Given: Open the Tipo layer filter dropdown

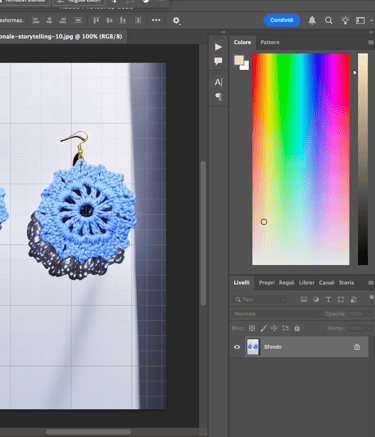Looking at the screenshot, I should click(x=259, y=299).
